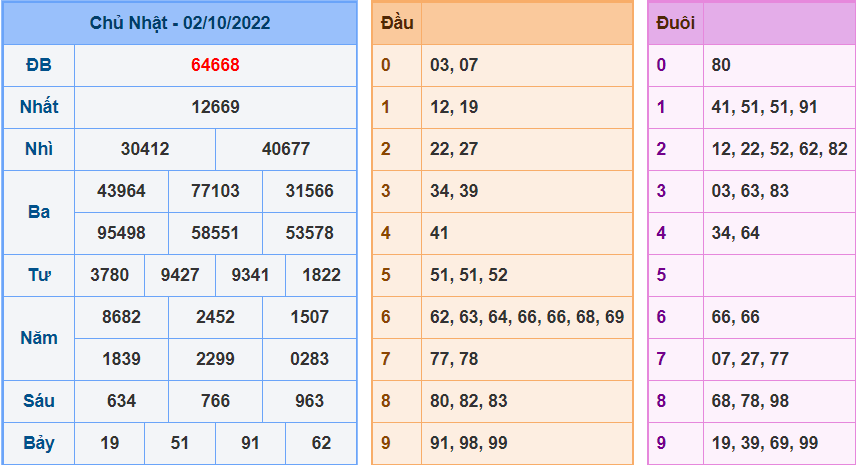Click Đầu row 7 values 77, 78
The width and height of the screenshot is (856, 465).
pyautogui.click(x=454, y=359)
